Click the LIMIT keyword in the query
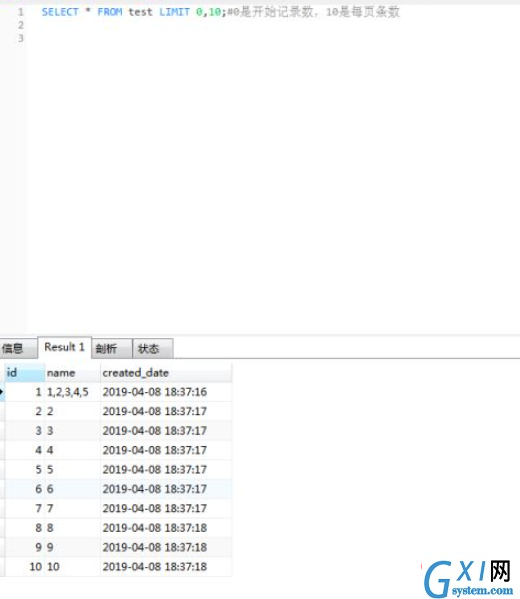Image resolution: width=520 pixels, height=599 pixels. coord(174,12)
